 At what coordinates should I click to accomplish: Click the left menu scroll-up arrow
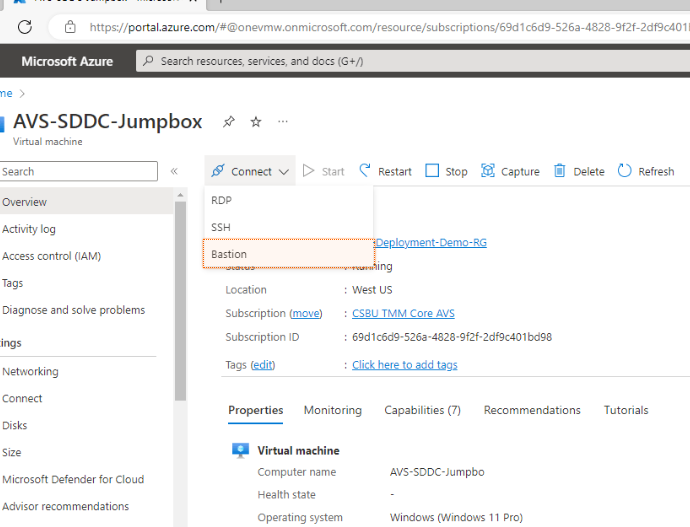pyautogui.click(x=180, y=194)
